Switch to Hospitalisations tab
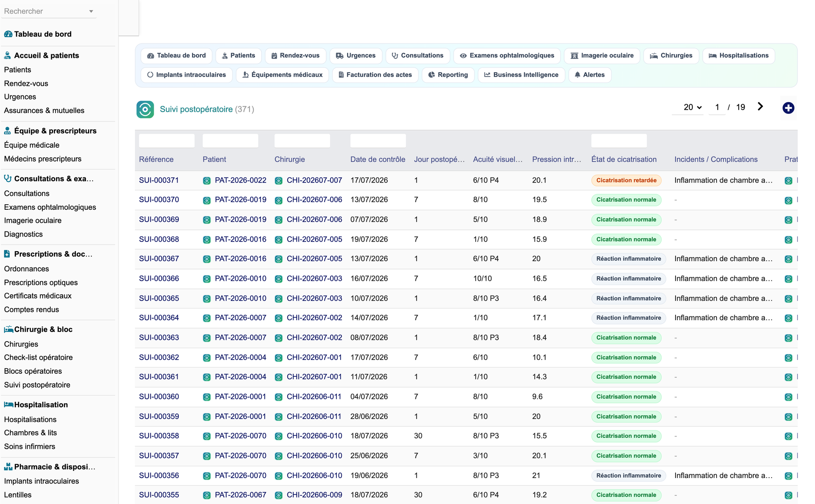The image size is (815, 504). click(739, 56)
